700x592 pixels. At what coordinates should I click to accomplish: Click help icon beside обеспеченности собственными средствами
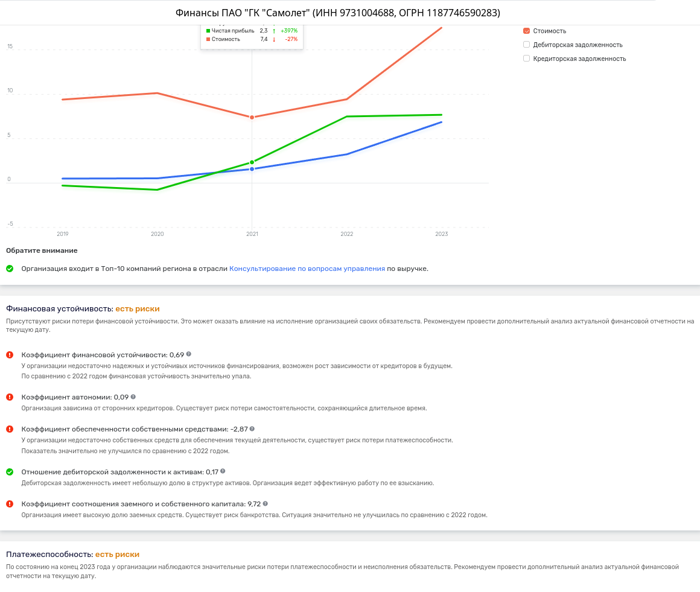[252, 428]
